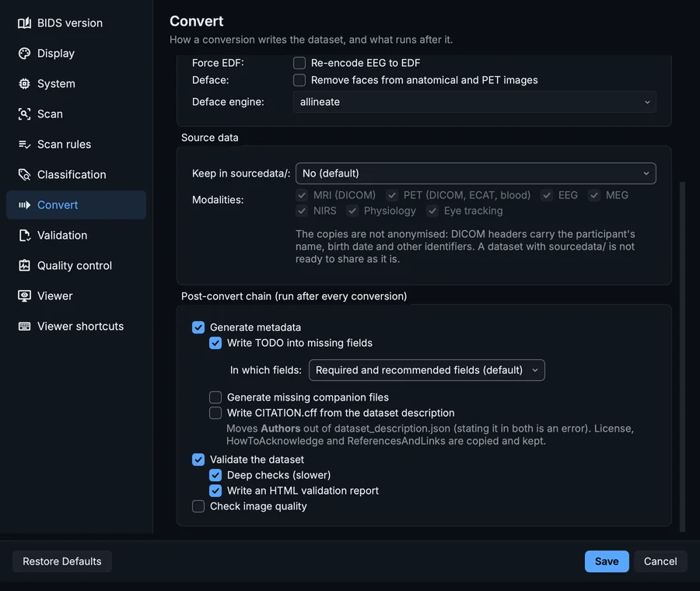700x591 pixels.
Task: Toggle the PET (DICOM, ECAT, blood) checkbox
Action: pos(392,195)
